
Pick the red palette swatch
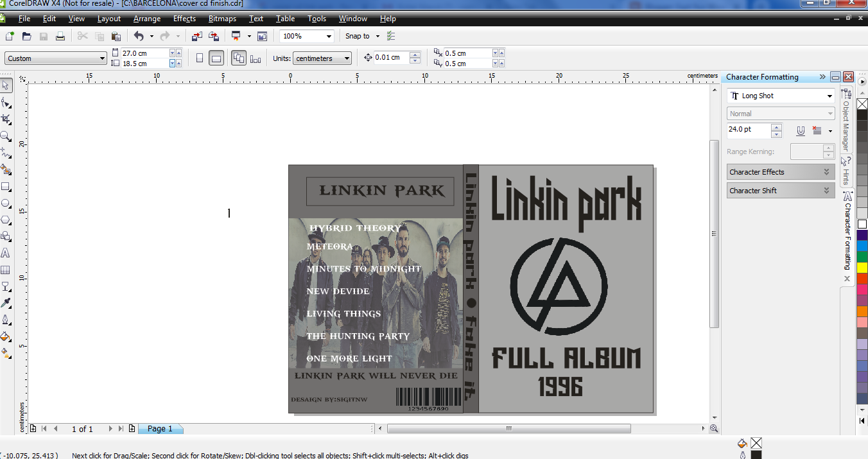[862, 279]
